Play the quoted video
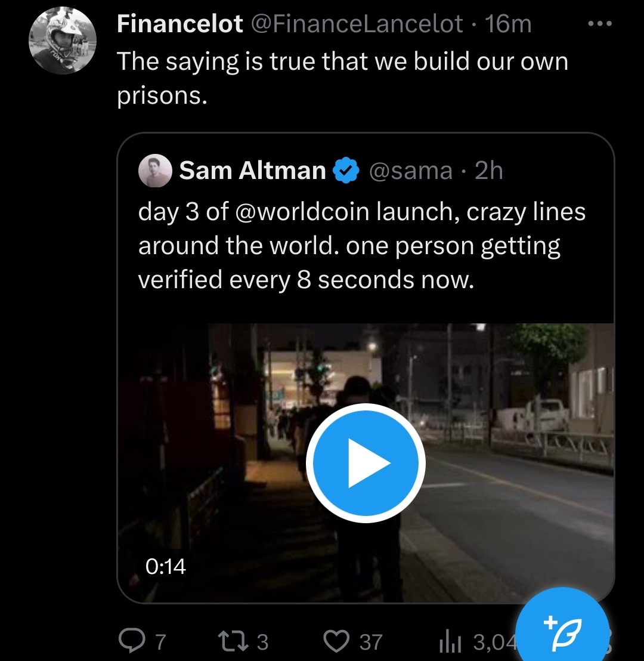This screenshot has width=644, height=661. pos(365,464)
